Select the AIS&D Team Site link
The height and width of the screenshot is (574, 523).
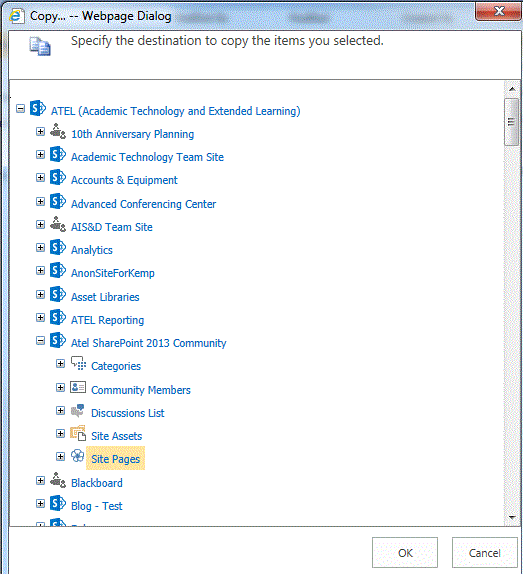click(x=112, y=227)
